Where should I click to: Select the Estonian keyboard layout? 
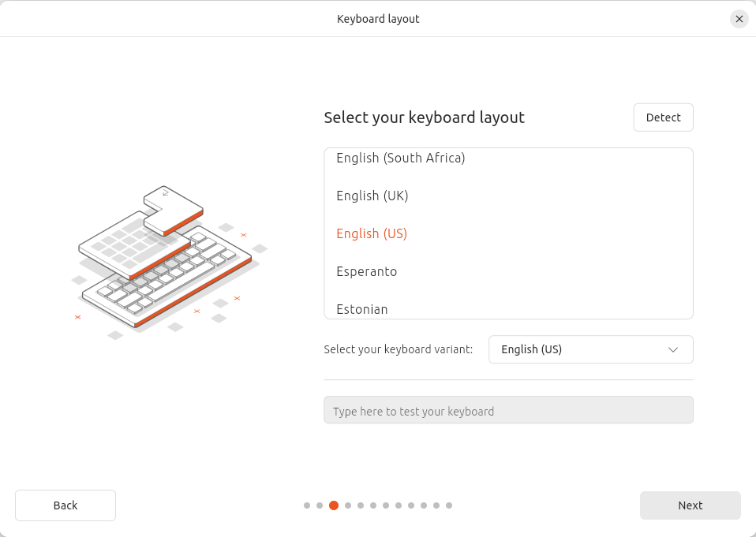pyautogui.click(x=361, y=309)
